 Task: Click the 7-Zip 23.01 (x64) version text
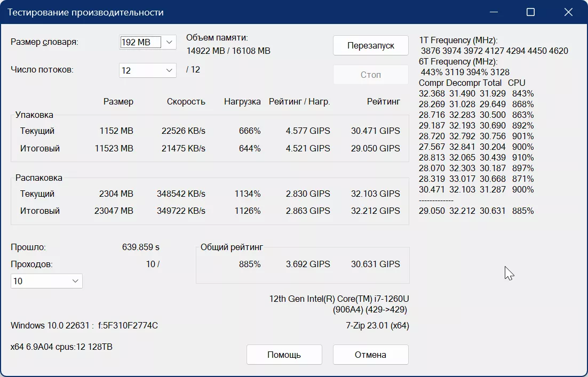(377, 325)
